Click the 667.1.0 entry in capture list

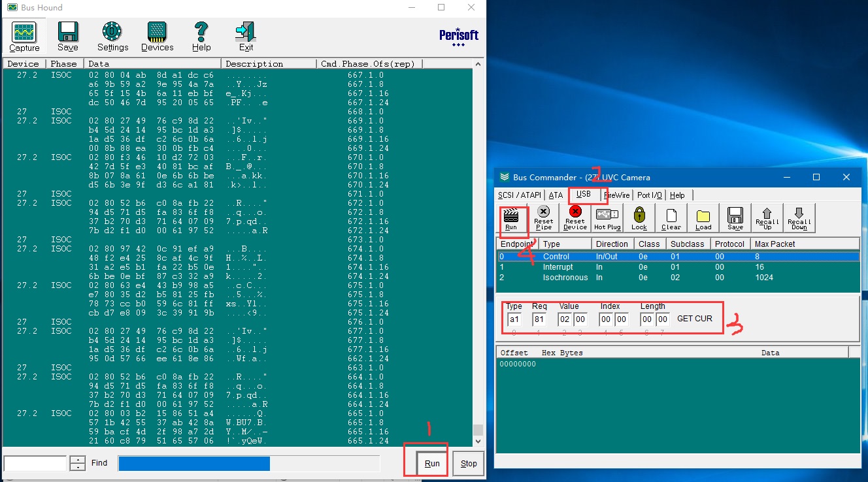click(x=365, y=75)
